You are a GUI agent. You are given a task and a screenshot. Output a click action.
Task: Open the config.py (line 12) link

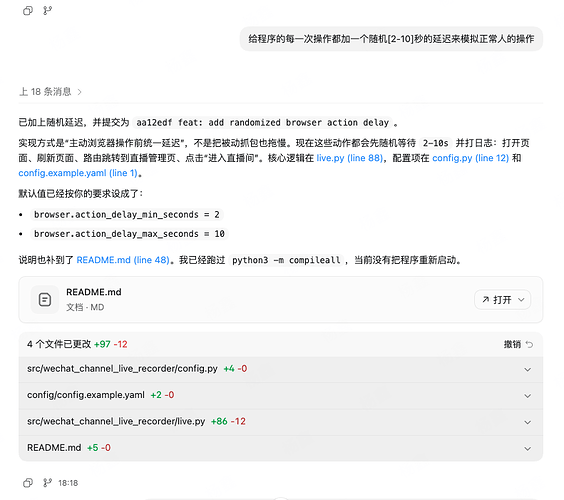[470, 158]
